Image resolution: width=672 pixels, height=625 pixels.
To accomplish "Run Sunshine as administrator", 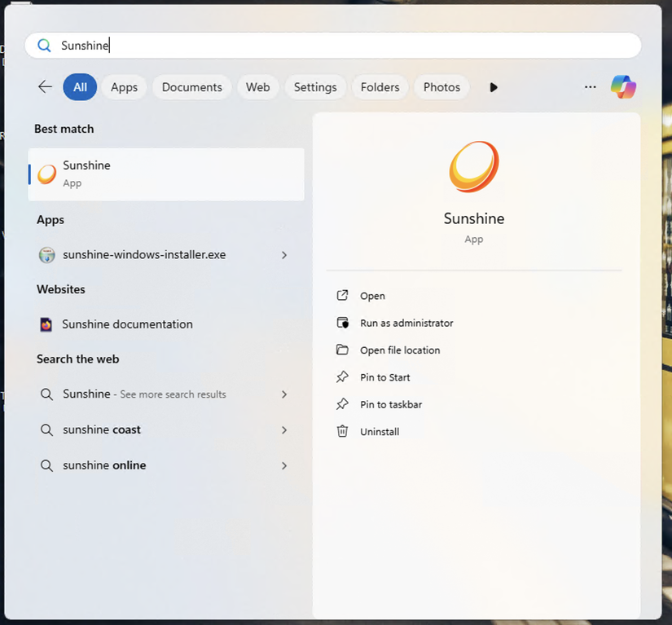I will pyautogui.click(x=406, y=324).
